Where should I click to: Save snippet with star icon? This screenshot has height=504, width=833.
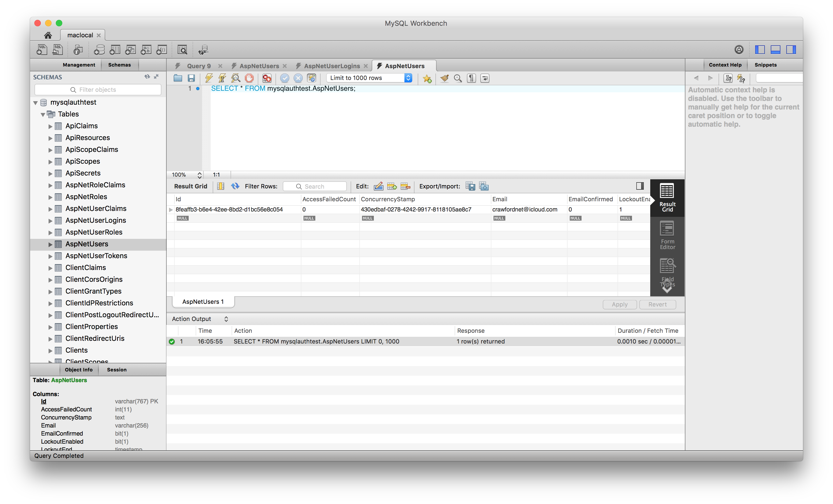point(427,78)
